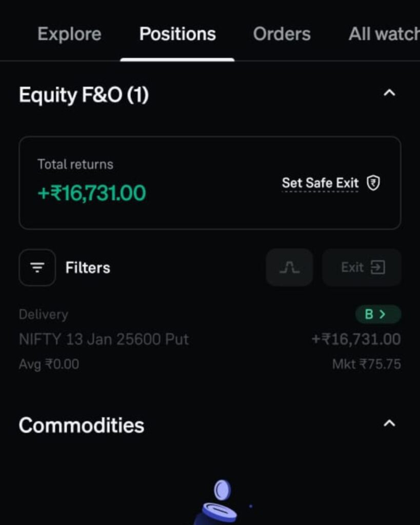Viewport: 420px width, 525px height.
Task: Go to All watchlists tab
Action: [x=384, y=34]
